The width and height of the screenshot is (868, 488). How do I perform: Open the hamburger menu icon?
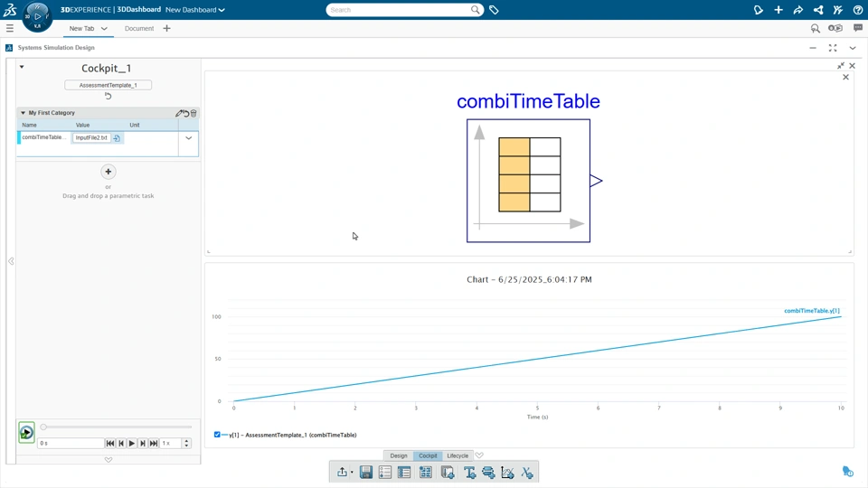coord(9,28)
